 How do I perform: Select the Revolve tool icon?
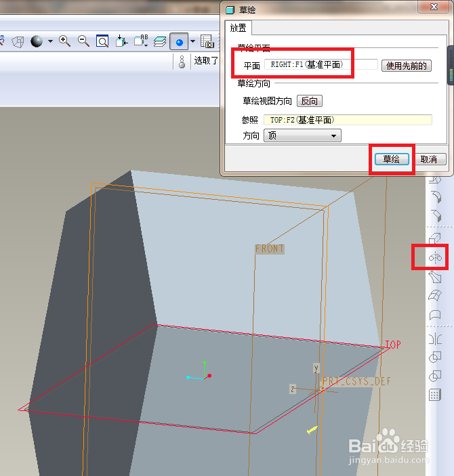pyautogui.click(x=435, y=258)
